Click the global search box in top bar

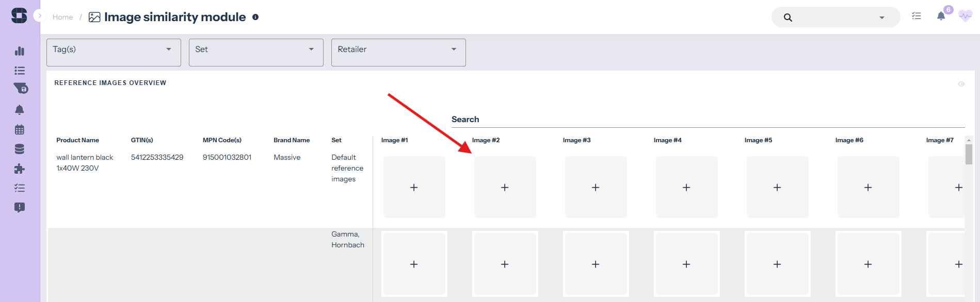pos(831,17)
